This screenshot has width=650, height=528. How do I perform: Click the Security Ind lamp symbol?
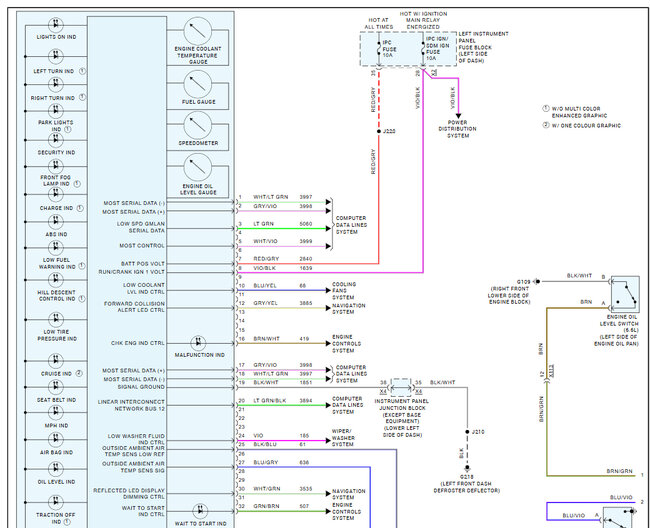pyautogui.click(x=56, y=140)
